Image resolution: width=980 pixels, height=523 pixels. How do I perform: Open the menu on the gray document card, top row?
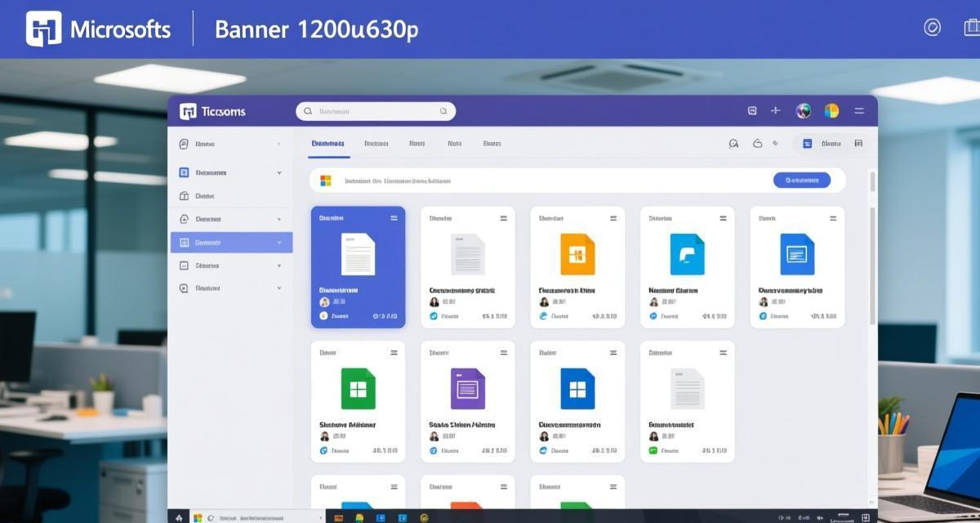pyautogui.click(x=503, y=218)
